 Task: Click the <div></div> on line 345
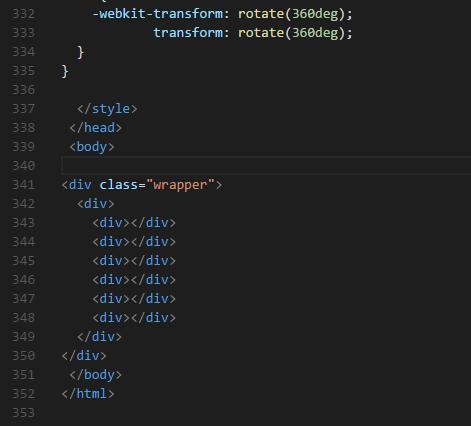(x=134, y=261)
